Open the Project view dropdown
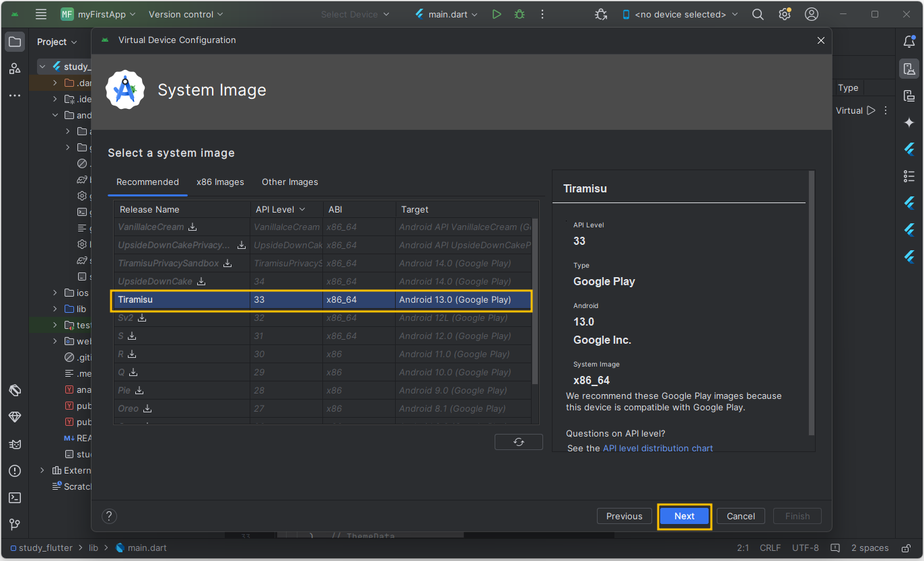Screen dimensions: 924x561 click(57, 42)
